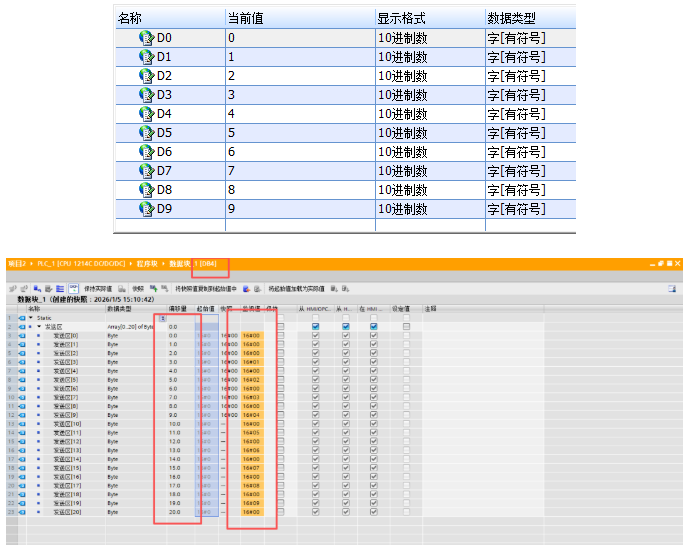Viewport: 687px width, 549px height.
Task: Open data type dropdown for Static row
Action: [x=163, y=317]
